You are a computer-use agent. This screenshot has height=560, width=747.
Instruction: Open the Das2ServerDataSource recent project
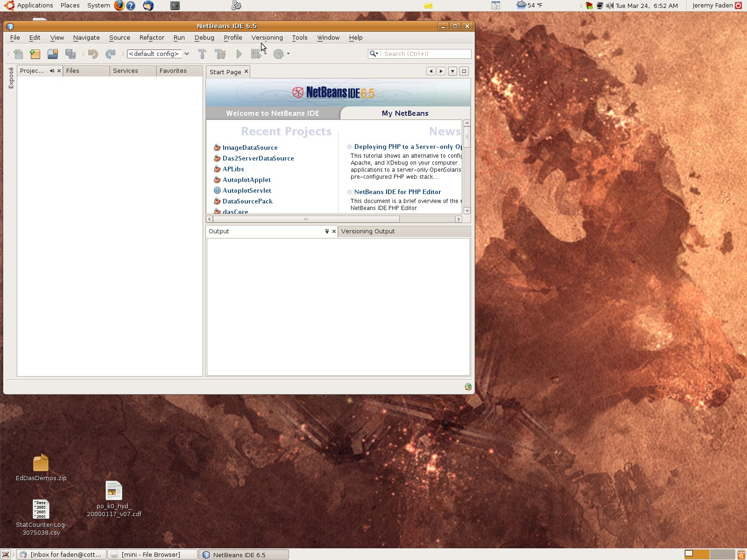pyautogui.click(x=258, y=158)
